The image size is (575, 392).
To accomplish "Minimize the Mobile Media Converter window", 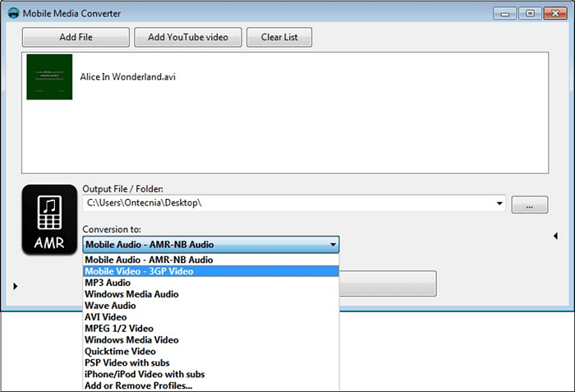I will tap(505, 14).
